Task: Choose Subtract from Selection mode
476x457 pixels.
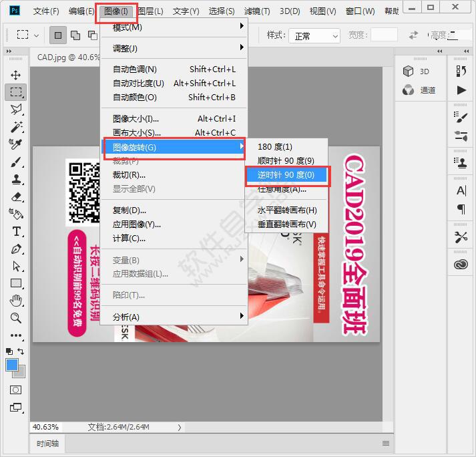Action: point(92,35)
